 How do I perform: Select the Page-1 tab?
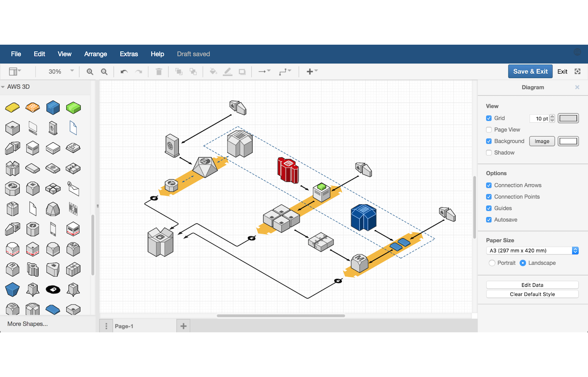(124, 326)
